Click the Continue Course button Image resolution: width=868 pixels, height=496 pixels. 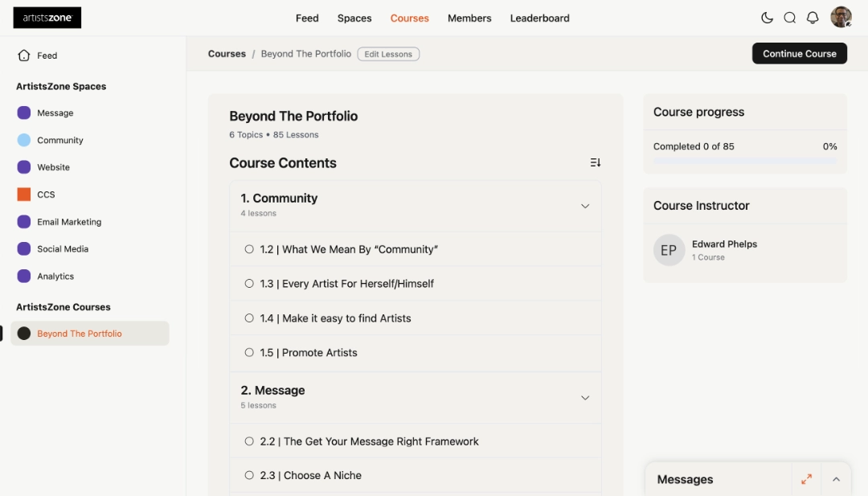point(800,54)
